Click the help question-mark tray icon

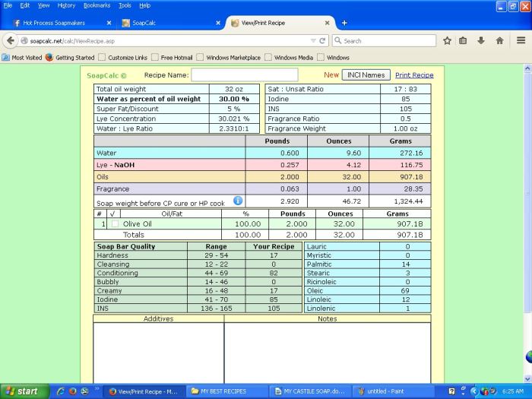pos(451,391)
